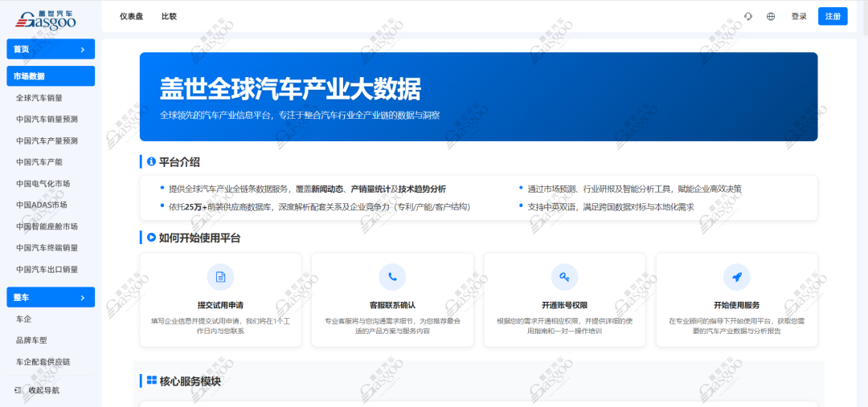
Task: Click the phone icon above 客服联系确认
Action: click(392, 277)
